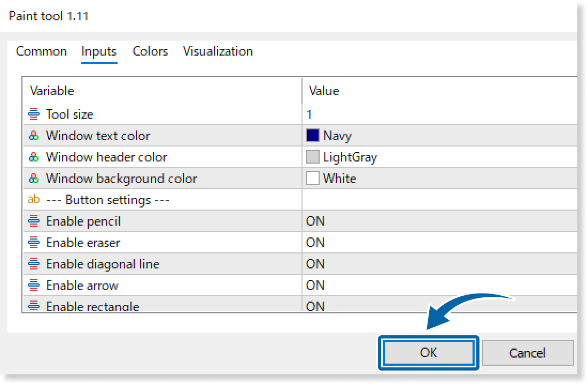
Task: Click the Tool size row icon
Action: click(x=34, y=114)
